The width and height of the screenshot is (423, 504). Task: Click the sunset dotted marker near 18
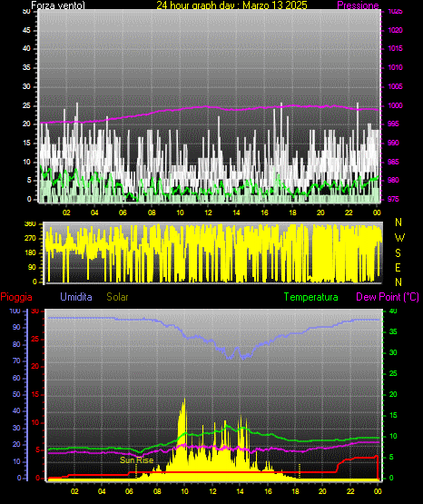[300, 470]
